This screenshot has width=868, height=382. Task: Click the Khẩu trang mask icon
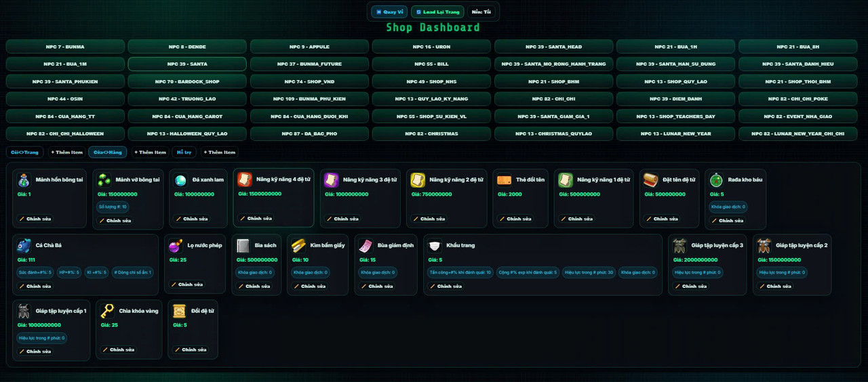tap(435, 246)
